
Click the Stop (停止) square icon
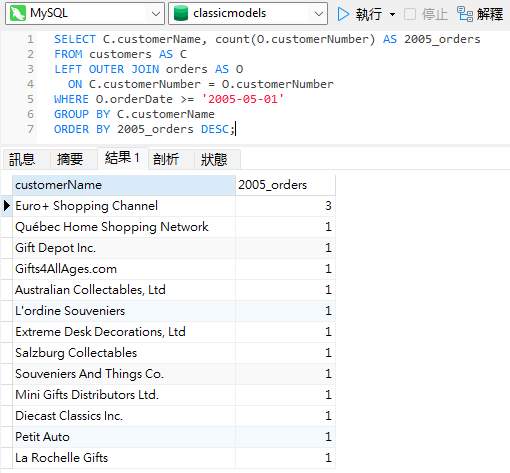pos(410,14)
